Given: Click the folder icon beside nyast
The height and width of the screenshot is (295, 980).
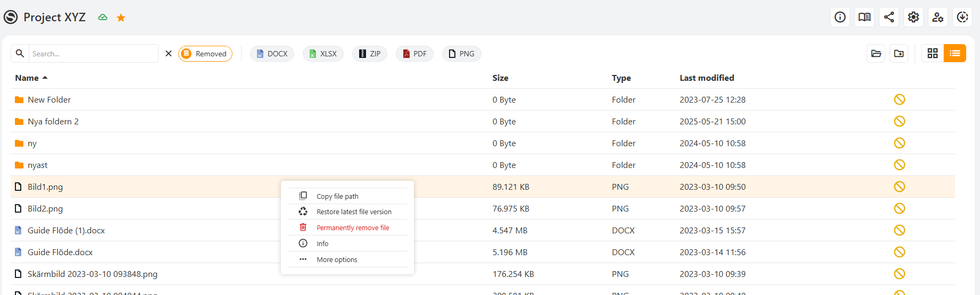Looking at the screenshot, I should (x=19, y=165).
